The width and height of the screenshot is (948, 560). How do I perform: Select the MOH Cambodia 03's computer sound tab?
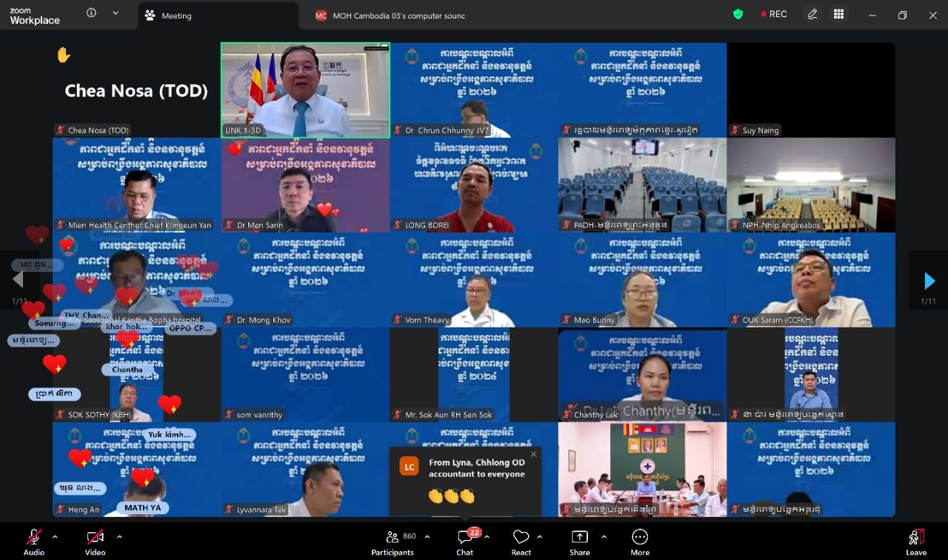pos(390,16)
